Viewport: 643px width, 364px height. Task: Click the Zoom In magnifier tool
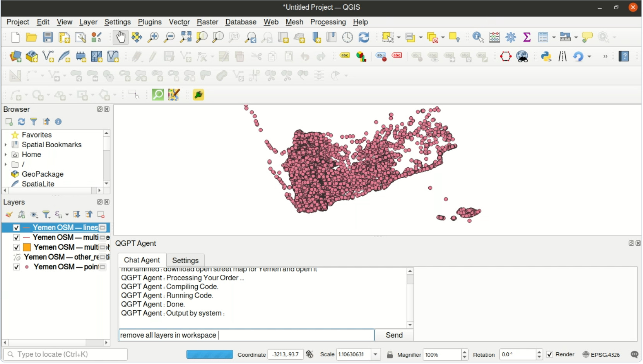coord(153,37)
